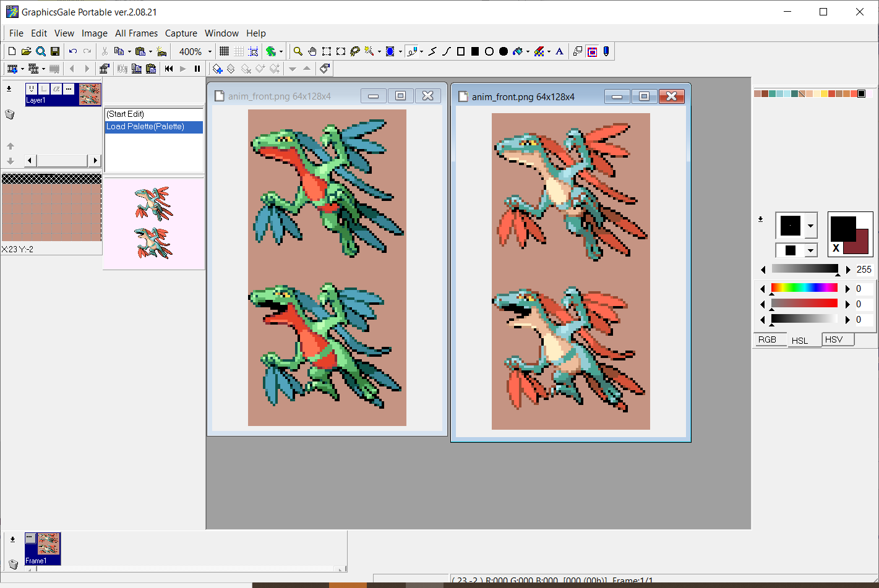Select the unfilled ellipse tool

tap(489, 51)
